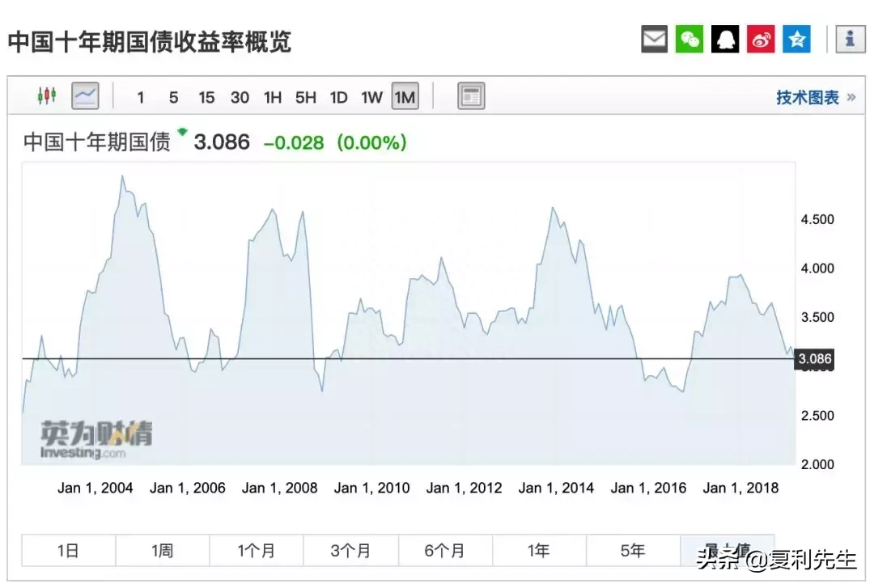Switch to candlestick chart view
The height and width of the screenshot is (588, 874).
pos(47,96)
